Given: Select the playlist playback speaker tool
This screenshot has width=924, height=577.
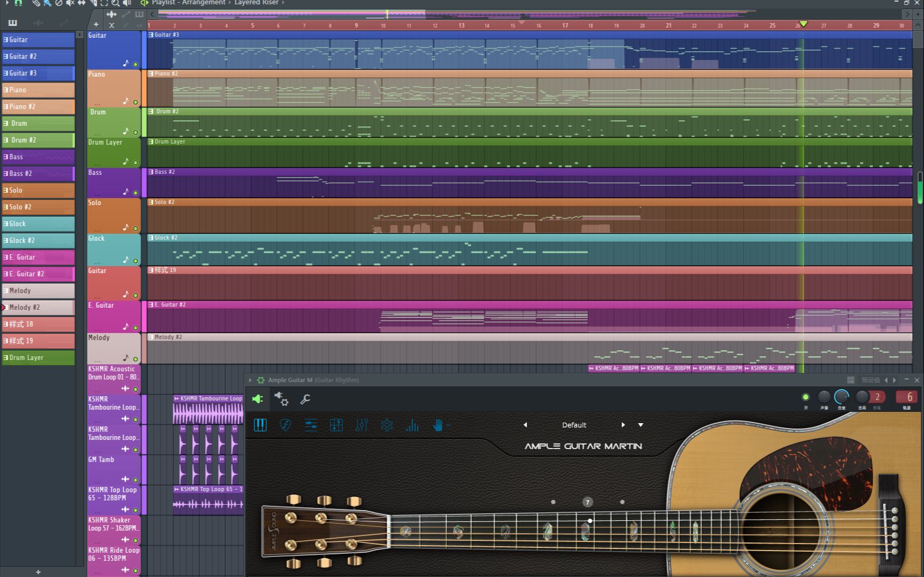Looking at the screenshot, I should coord(127,3).
